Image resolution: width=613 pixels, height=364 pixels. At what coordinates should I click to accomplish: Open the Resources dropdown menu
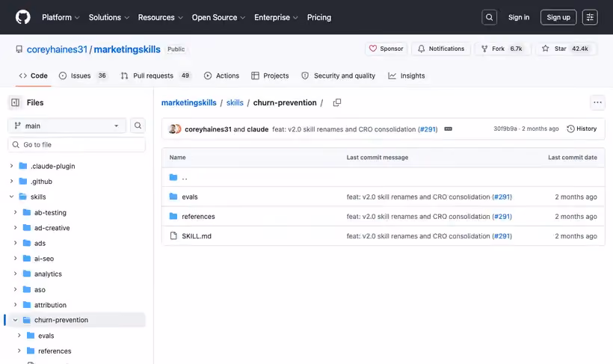(160, 17)
